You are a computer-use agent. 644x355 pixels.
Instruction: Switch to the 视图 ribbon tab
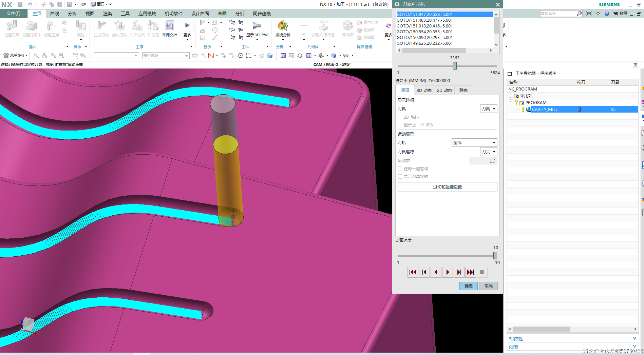point(90,14)
